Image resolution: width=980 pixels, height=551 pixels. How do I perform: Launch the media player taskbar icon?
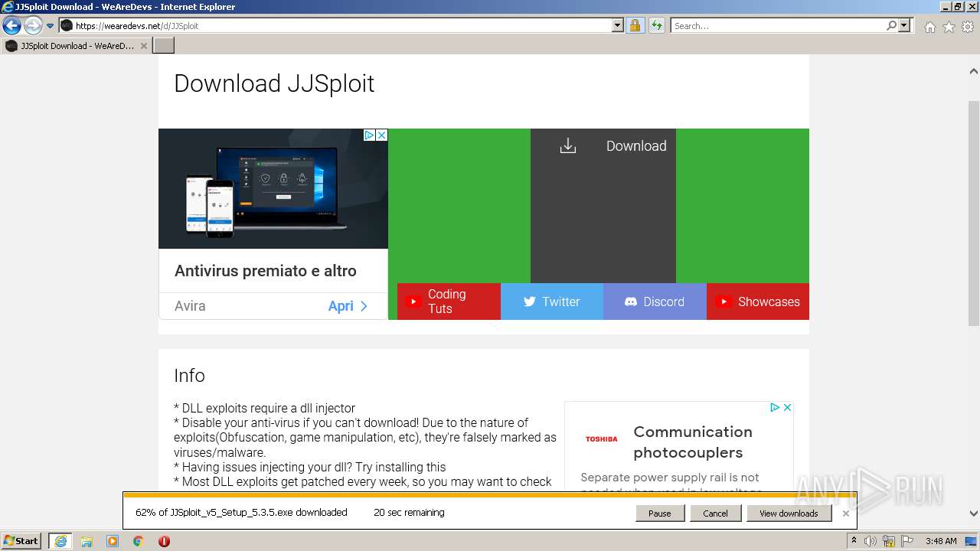[113, 541]
